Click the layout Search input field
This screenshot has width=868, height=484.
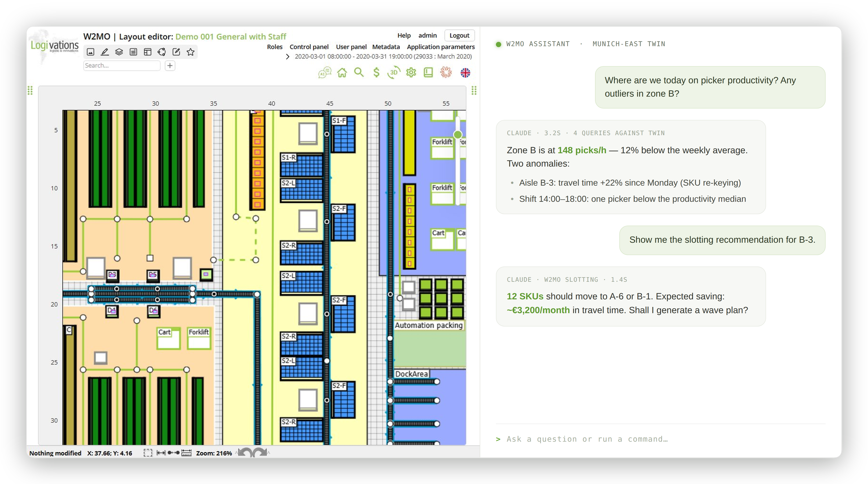point(122,66)
